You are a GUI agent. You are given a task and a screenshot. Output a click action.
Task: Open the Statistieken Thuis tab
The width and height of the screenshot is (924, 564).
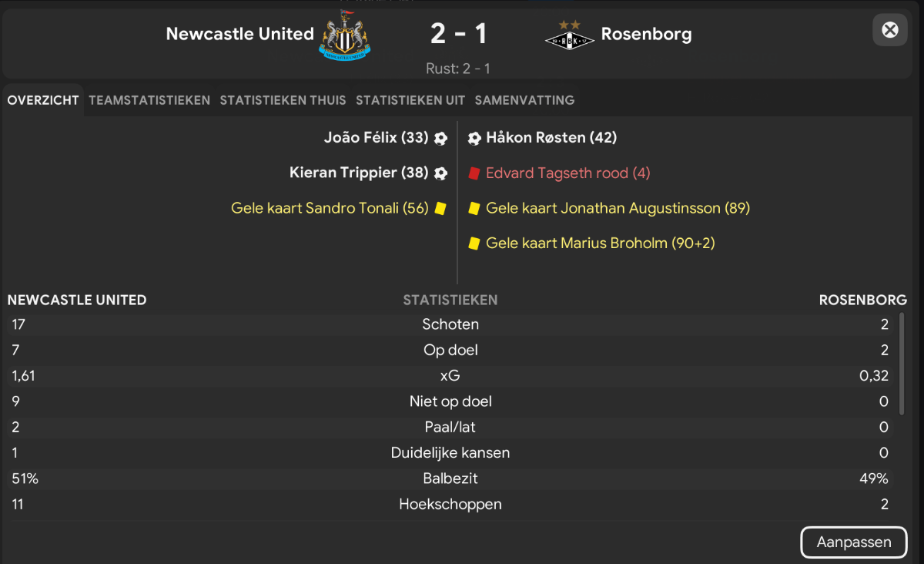coord(283,100)
